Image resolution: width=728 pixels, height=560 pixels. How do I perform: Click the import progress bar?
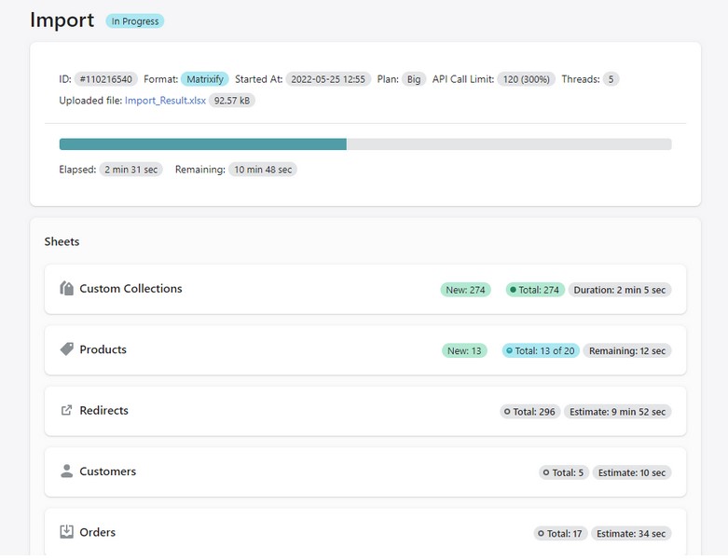(365, 143)
